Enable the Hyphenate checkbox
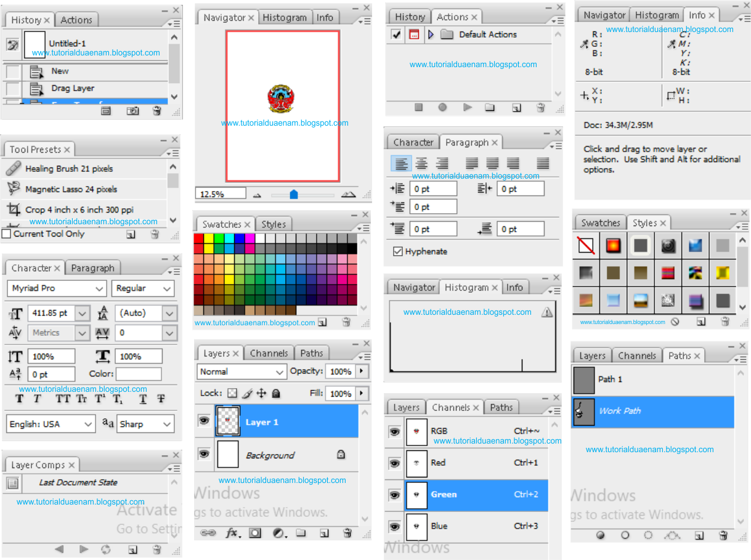Viewport: 751px width, 560px height. click(398, 251)
